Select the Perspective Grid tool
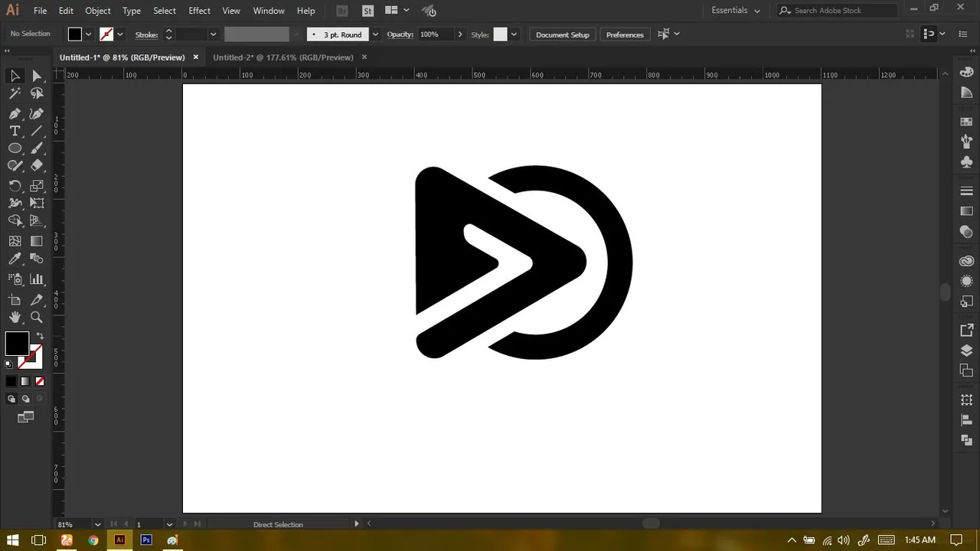Screen dimensions: 980x551 [x=37, y=220]
